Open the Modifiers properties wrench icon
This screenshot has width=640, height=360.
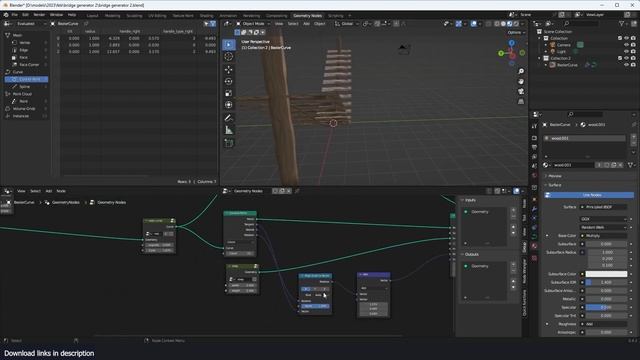pyautogui.click(x=534, y=209)
